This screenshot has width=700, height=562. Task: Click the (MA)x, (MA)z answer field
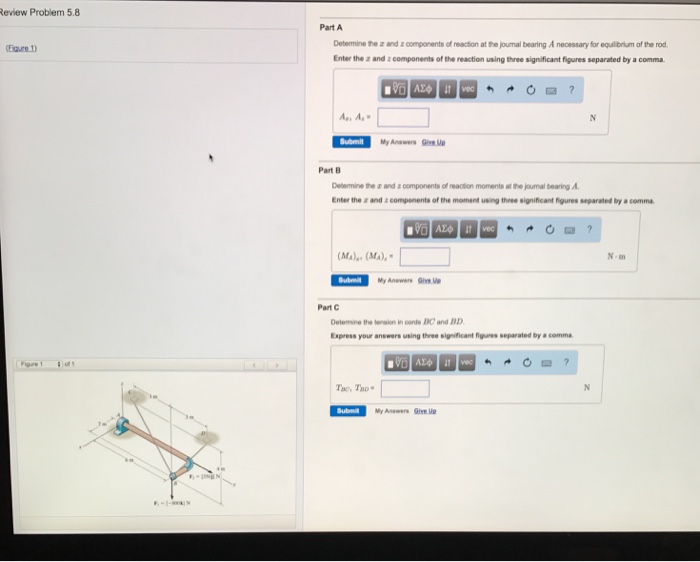[x=425, y=257]
